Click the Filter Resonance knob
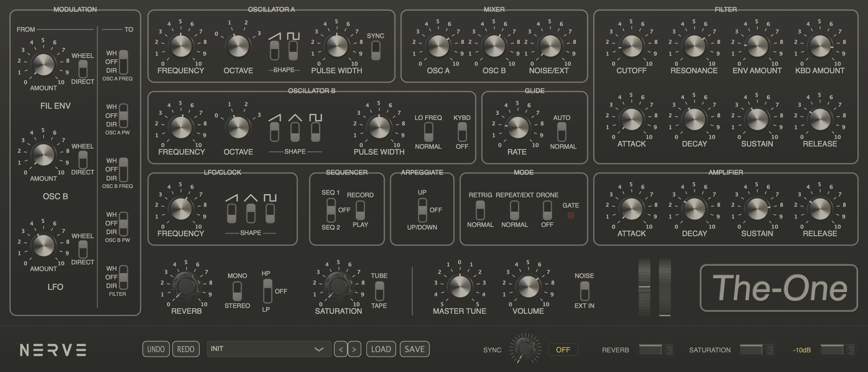 [694, 46]
